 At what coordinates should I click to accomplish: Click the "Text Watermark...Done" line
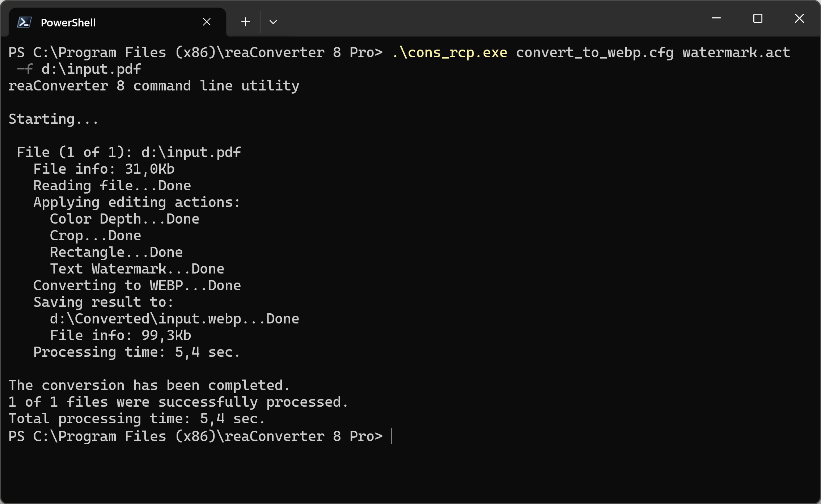(x=137, y=269)
